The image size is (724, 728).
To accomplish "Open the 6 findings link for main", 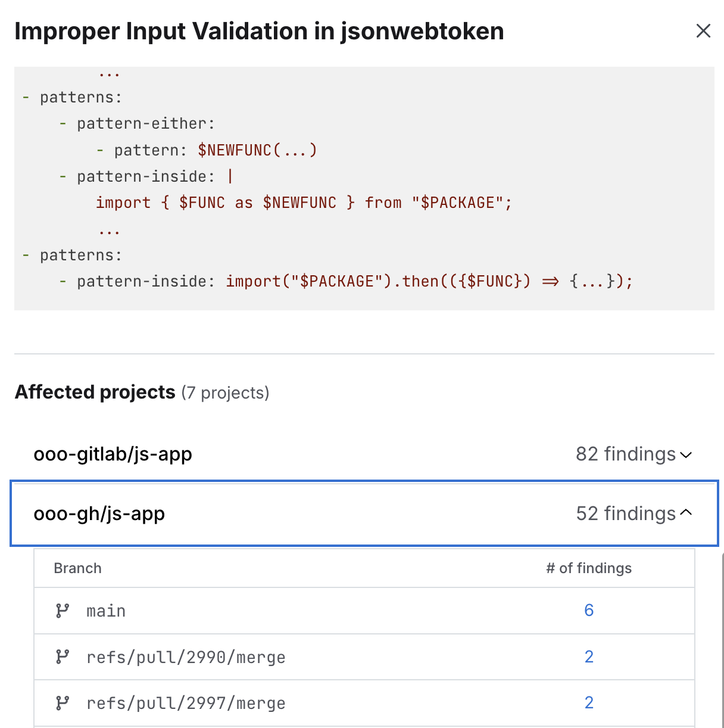I will 589,610.
